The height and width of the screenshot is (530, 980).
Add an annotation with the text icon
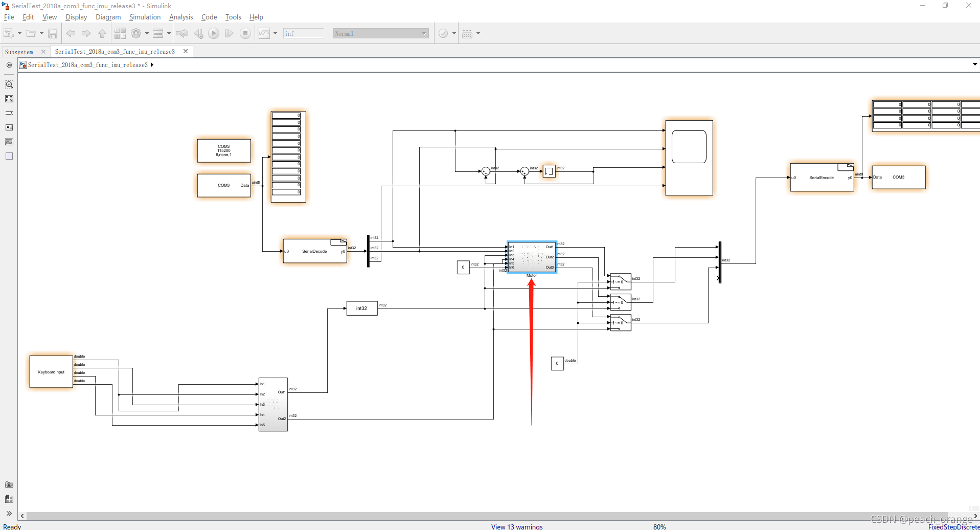[x=9, y=127]
